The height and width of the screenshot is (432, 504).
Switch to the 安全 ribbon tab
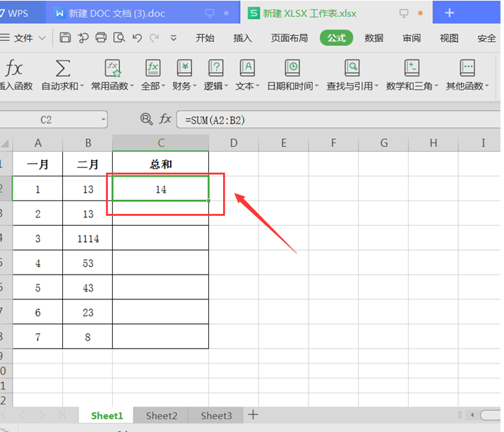(486, 38)
